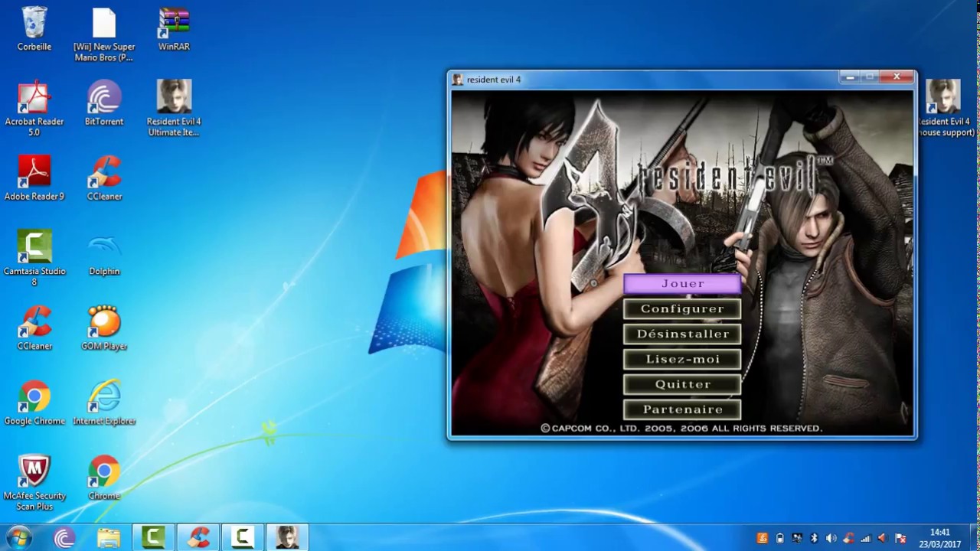Check the battery tray icon

click(x=779, y=538)
